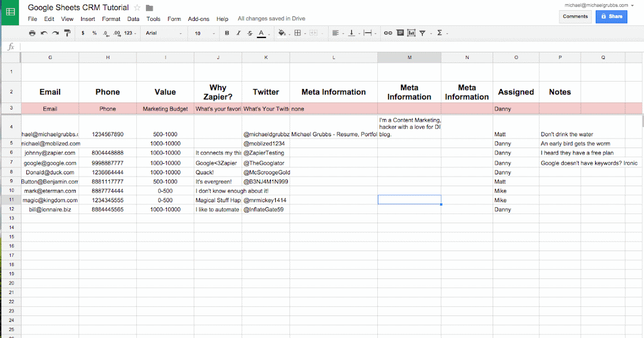
Task: Star the document title
Action: click(x=137, y=8)
